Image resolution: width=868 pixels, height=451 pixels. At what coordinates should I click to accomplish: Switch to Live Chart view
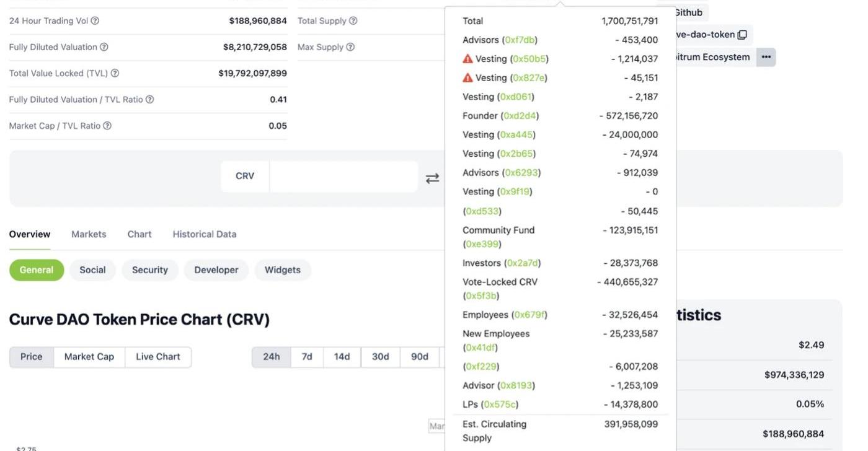(158, 357)
